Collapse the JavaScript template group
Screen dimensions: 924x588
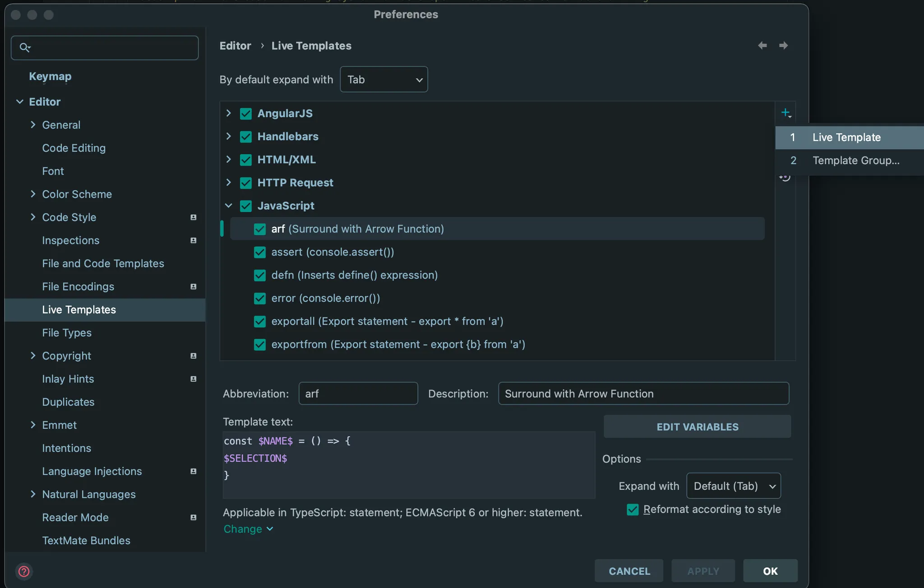[229, 206]
